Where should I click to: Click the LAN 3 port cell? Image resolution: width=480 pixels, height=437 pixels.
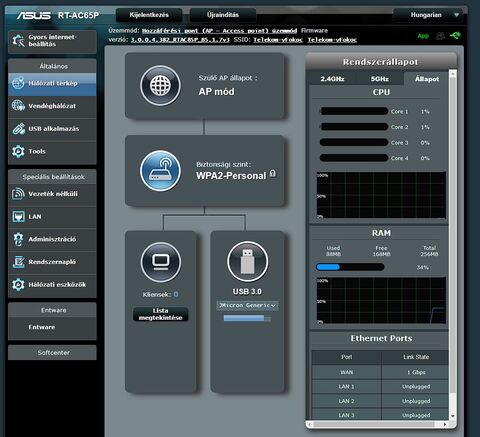(347, 415)
